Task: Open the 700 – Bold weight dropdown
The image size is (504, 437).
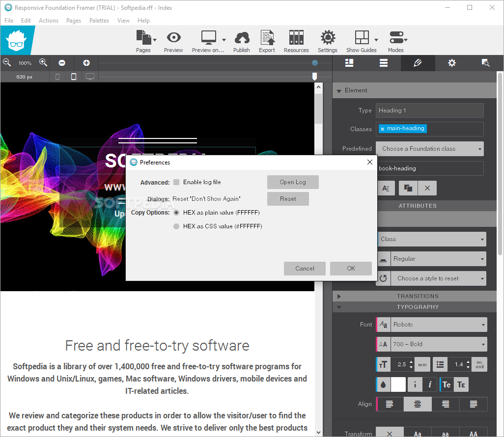Action: [439, 345]
